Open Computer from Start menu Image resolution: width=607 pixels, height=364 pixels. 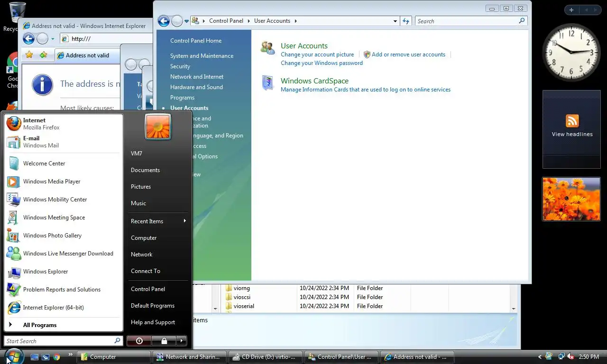click(158, 238)
